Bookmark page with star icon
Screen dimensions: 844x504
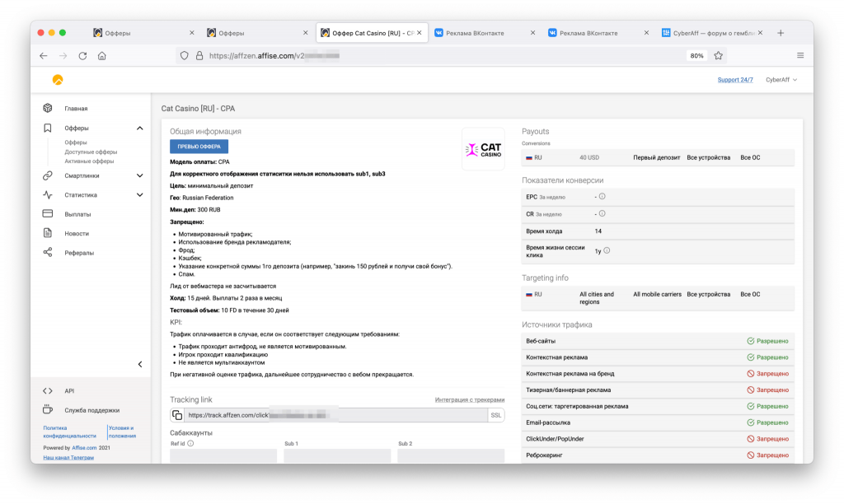coord(718,55)
